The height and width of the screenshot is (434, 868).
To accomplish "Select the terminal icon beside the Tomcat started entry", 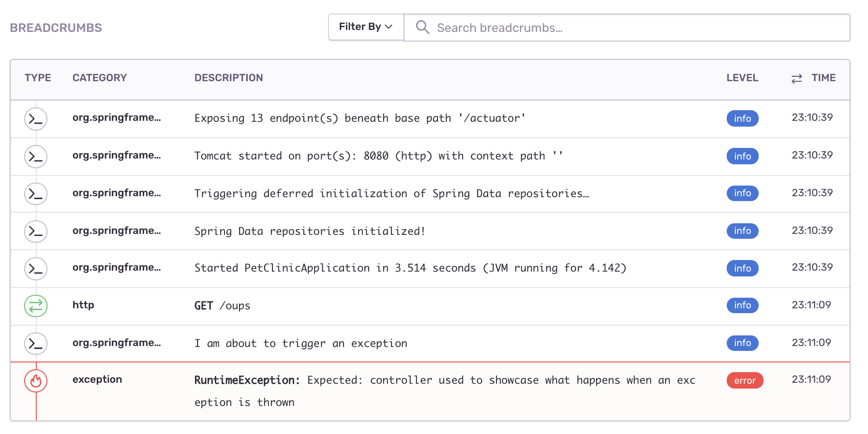I will (36, 156).
